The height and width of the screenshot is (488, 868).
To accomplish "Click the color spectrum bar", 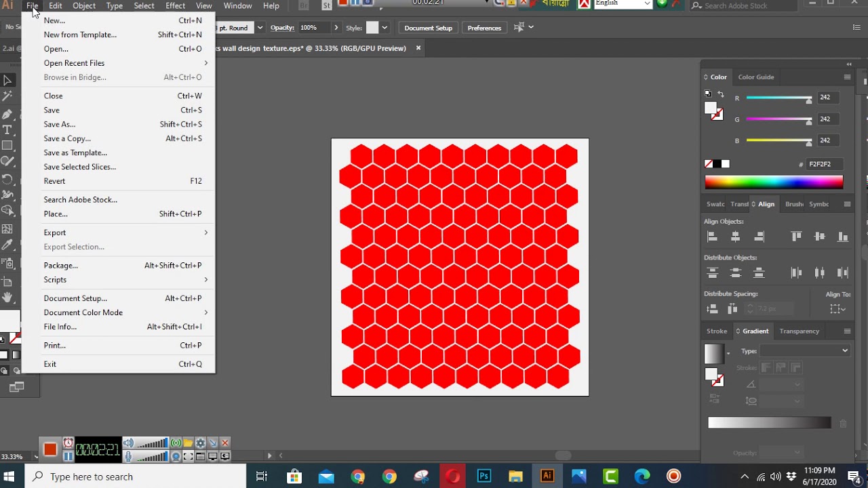I will pos(774,182).
